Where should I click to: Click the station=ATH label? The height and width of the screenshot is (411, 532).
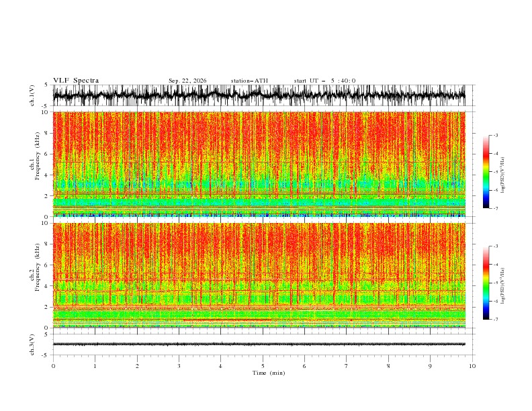pyautogui.click(x=249, y=81)
